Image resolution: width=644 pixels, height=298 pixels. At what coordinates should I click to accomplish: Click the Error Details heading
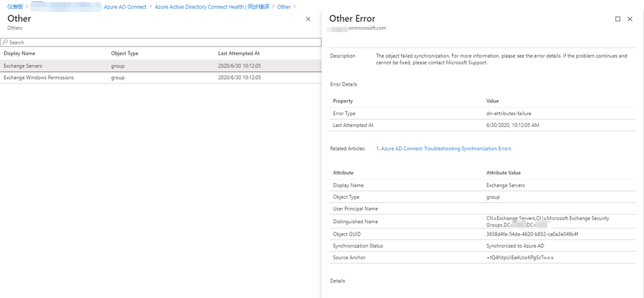344,84
